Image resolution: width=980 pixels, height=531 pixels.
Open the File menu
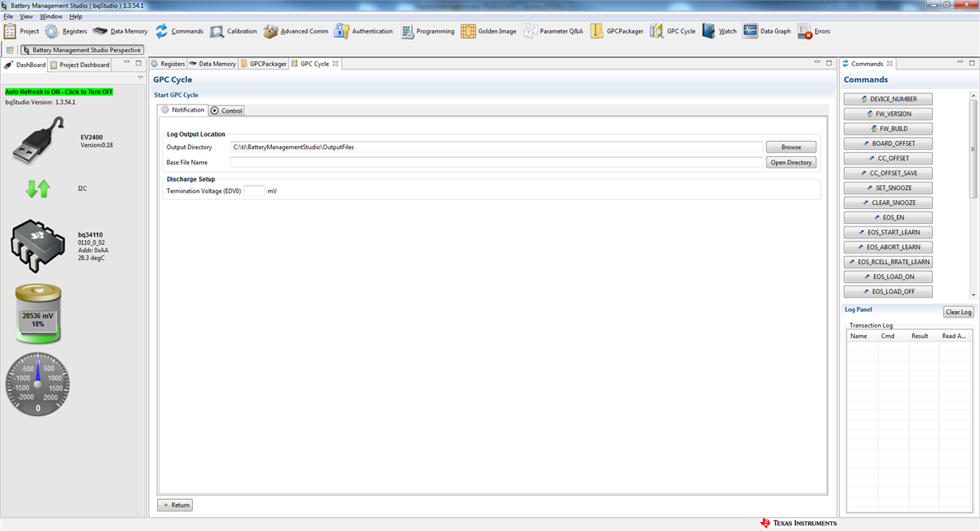[8, 16]
